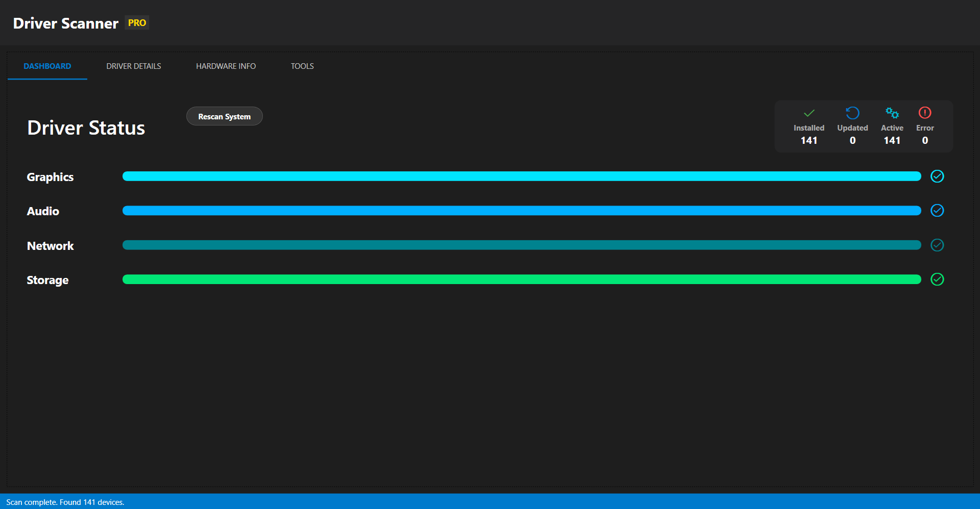Open the Hardware Info tab
The image size is (980, 509).
(226, 66)
